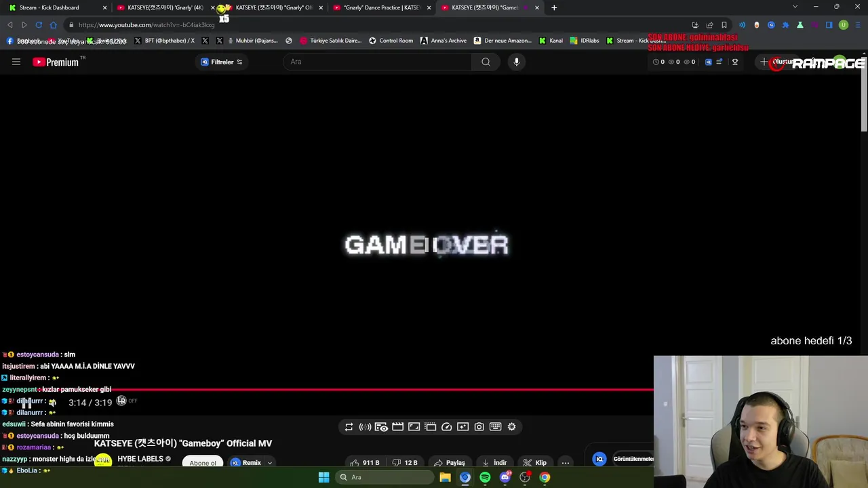Click the video filters icon in toolbar
Viewport: 868px width, 488px height.
click(462, 427)
